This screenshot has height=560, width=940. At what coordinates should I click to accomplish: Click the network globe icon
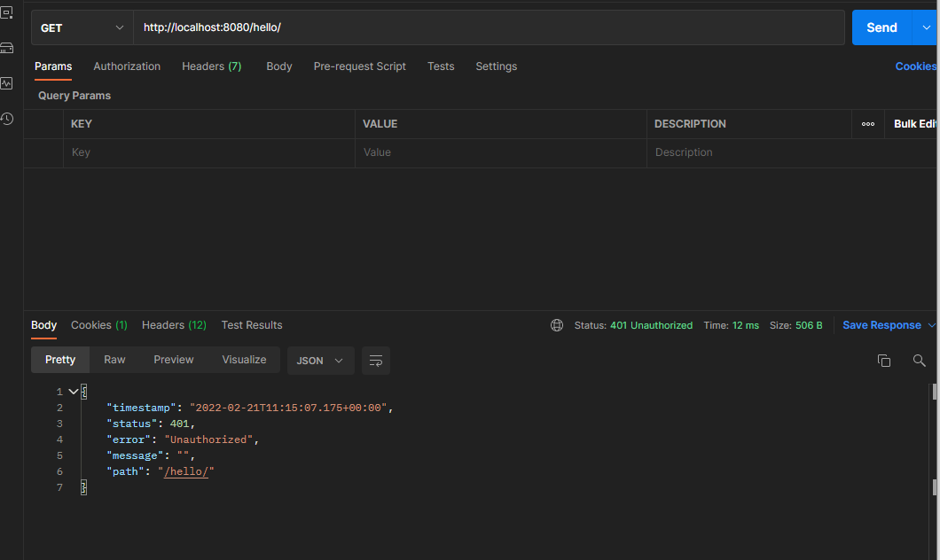click(557, 325)
